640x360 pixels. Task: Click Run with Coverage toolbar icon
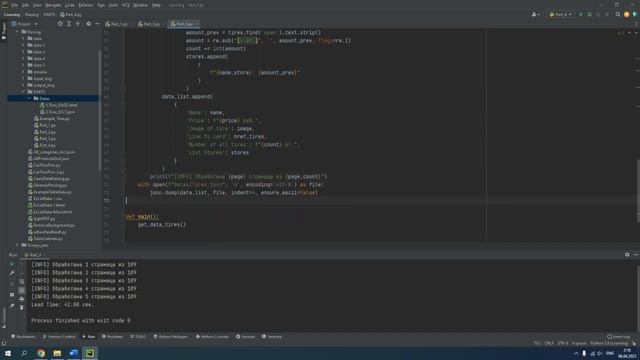pyautogui.click(x=598, y=14)
